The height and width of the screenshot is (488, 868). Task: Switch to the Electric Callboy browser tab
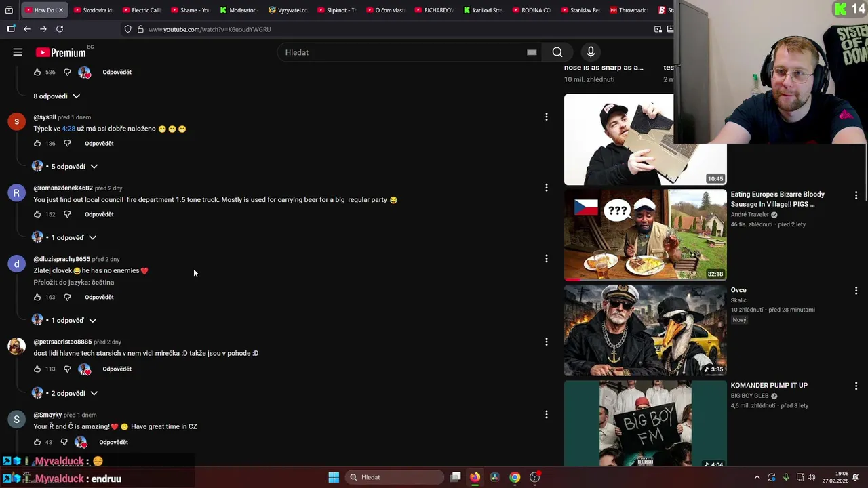point(141,10)
